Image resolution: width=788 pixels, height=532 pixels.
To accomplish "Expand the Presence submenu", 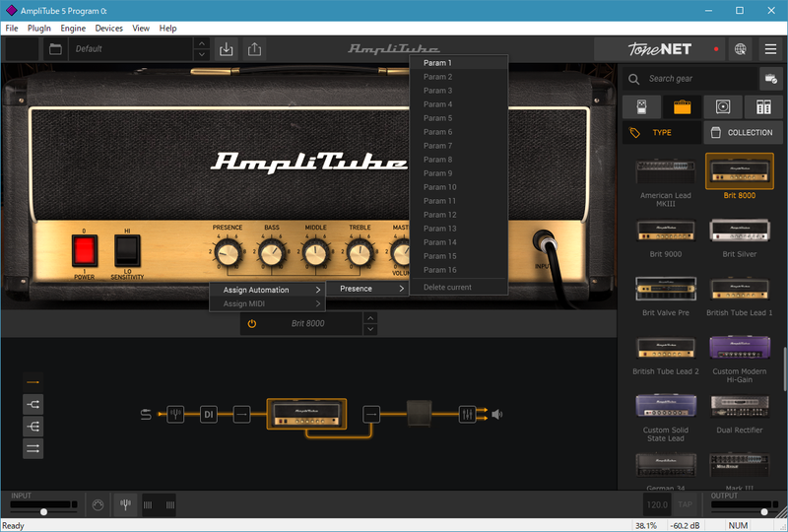I will pyautogui.click(x=366, y=289).
